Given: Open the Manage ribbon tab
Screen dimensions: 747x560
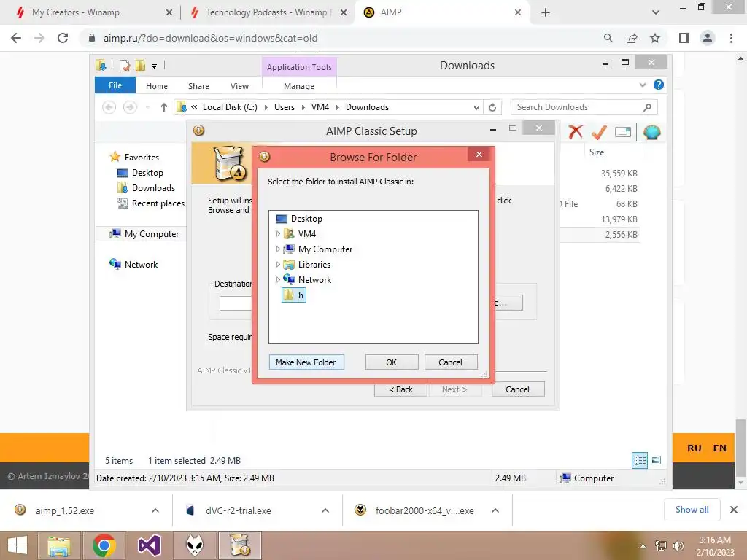Looking at the screenshot, I should tap(299, 86).
